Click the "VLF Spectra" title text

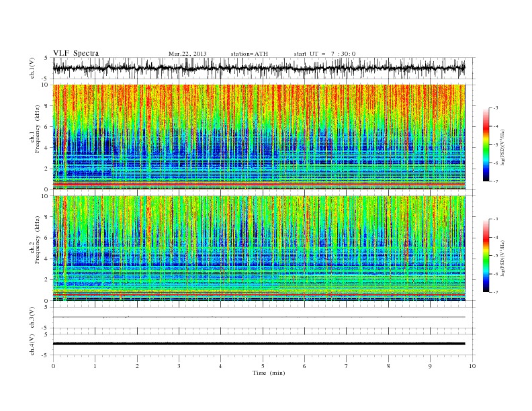pyautogui.click(x=76, y=53)
